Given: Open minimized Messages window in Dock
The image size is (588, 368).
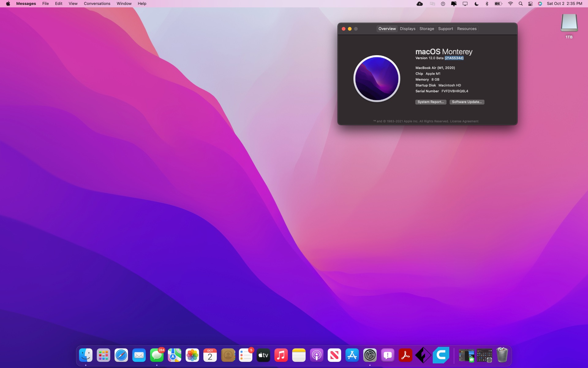Looking at the screenshot, I should click(466, 356).
